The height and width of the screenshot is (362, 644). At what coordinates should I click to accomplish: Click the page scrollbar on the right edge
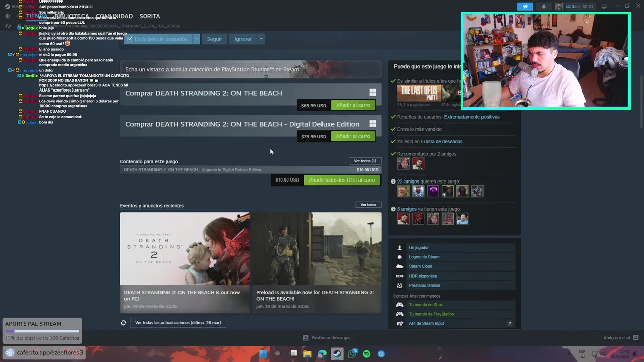[x=641, y=101]
